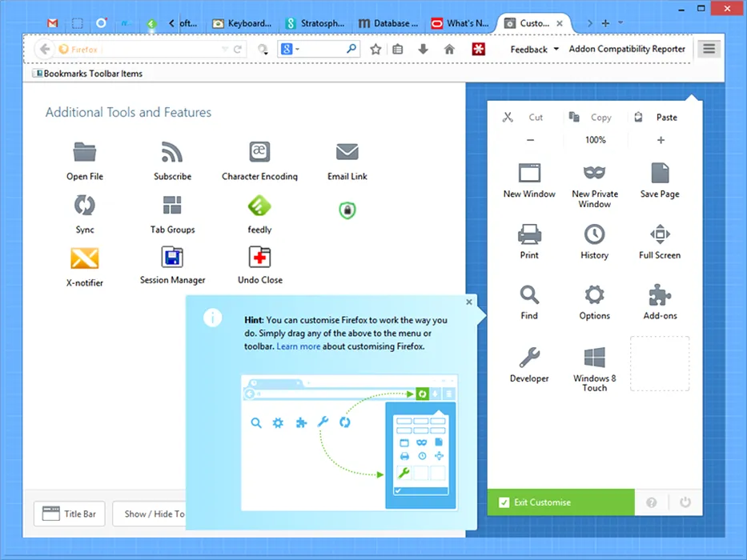Choose the Session Manager icon
Image resolution: width=747 pixels, height=560 pixels.
(172, 257)
